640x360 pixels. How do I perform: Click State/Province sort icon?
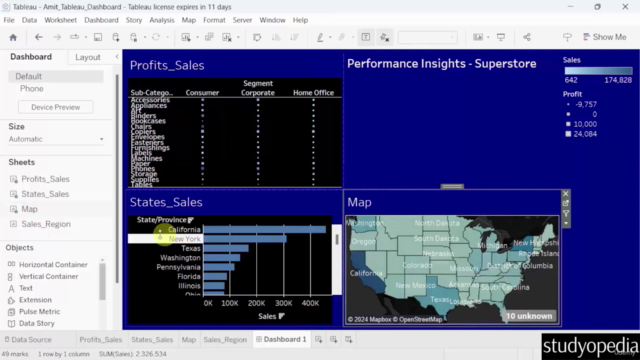191,220
